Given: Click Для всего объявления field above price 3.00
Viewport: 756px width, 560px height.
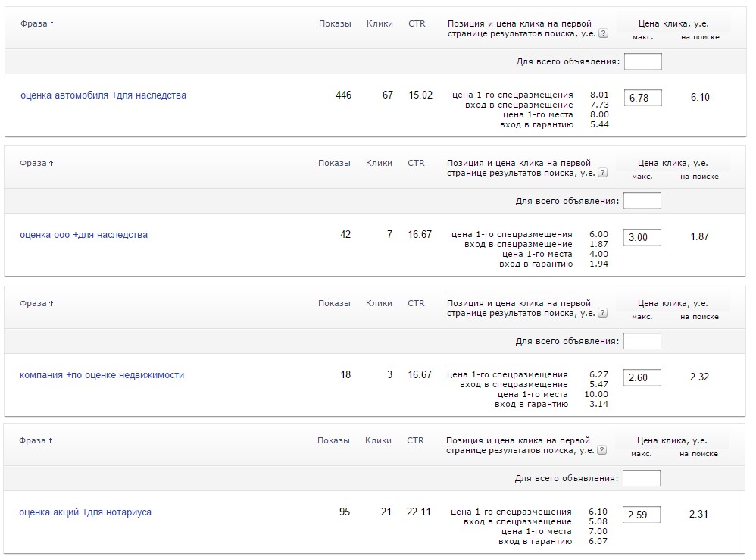Looking at the screenshot, I should (x=642, y=201).
